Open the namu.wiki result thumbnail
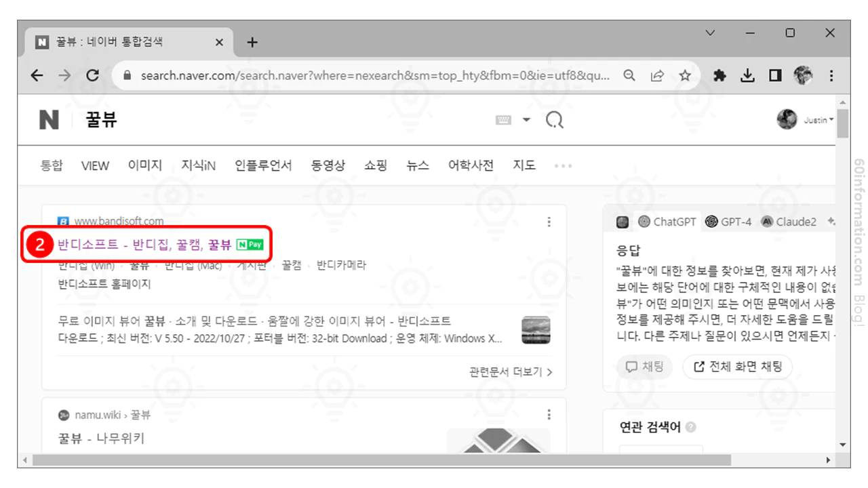The image size is (868, 488). coord(498,441)
